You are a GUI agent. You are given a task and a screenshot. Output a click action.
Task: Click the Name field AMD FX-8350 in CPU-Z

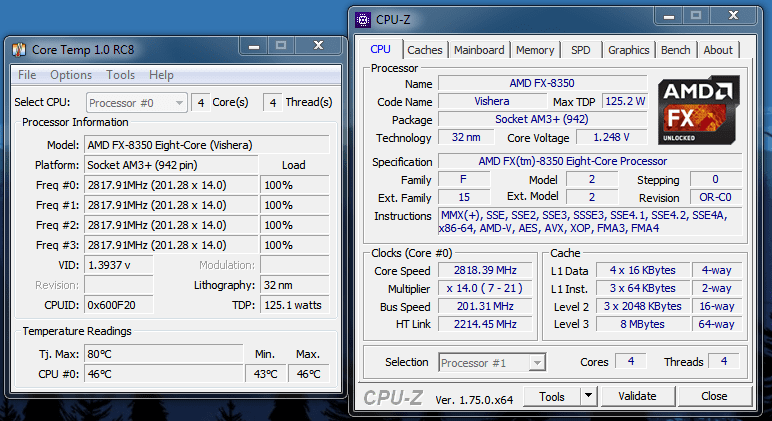(542, 83)
